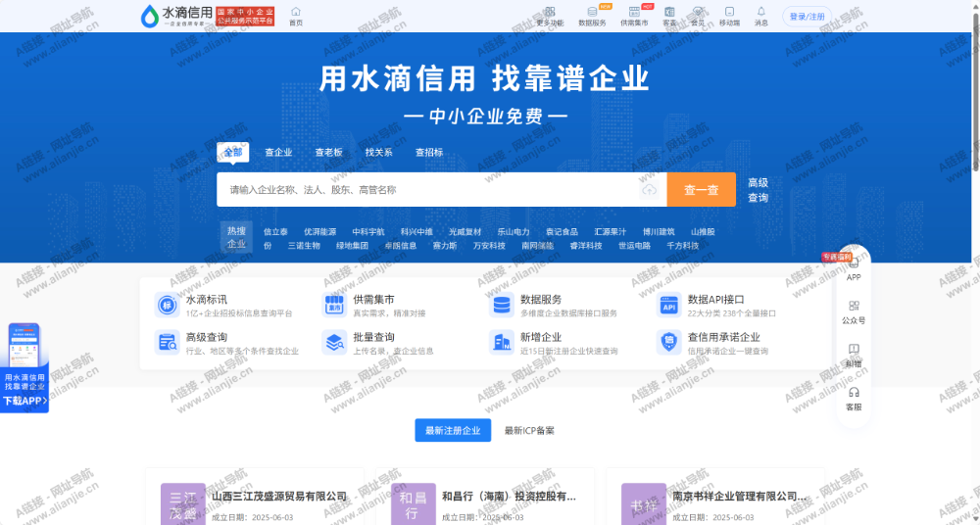Click the 三江茂盛 purple company avatar
Image resolution: width=980 pixels, height=525 pixels.
(x=183, y=503)
